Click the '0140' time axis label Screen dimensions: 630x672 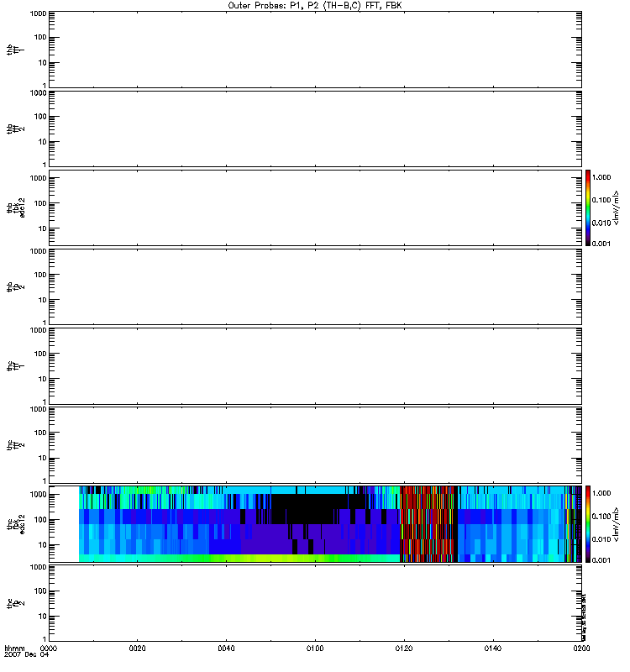pos(493,648)
